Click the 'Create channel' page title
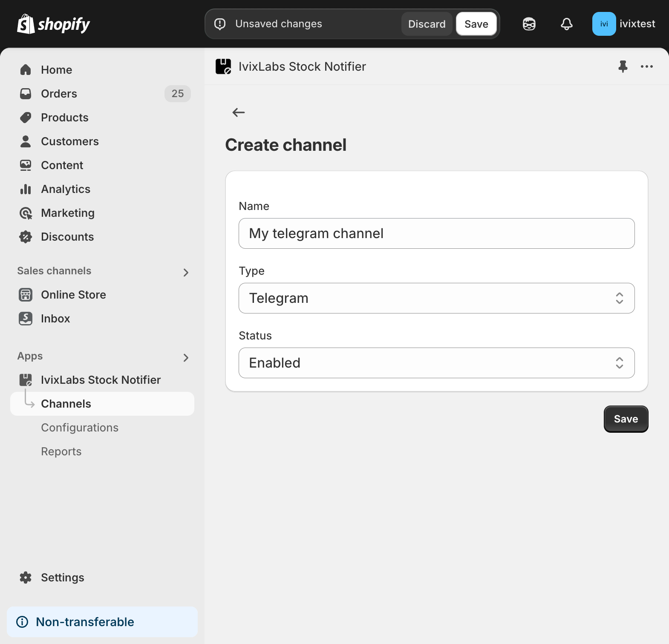Image resolution: width=669 pixels, height=644 pixels. click(286, 145)
